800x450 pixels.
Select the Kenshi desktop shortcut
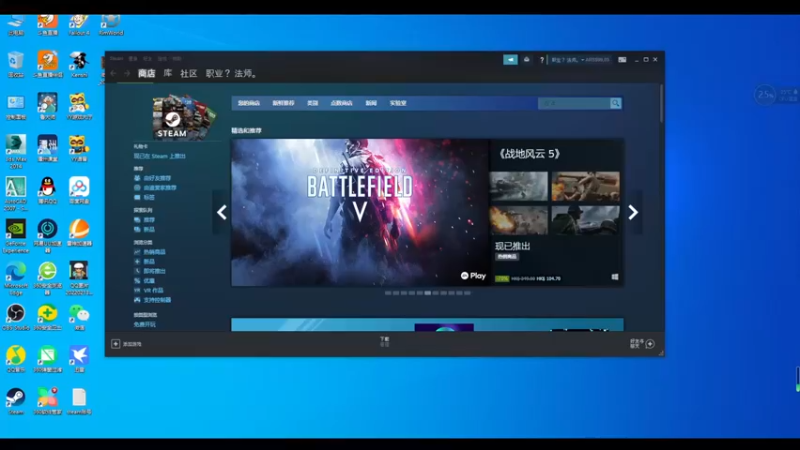[79, 64]
